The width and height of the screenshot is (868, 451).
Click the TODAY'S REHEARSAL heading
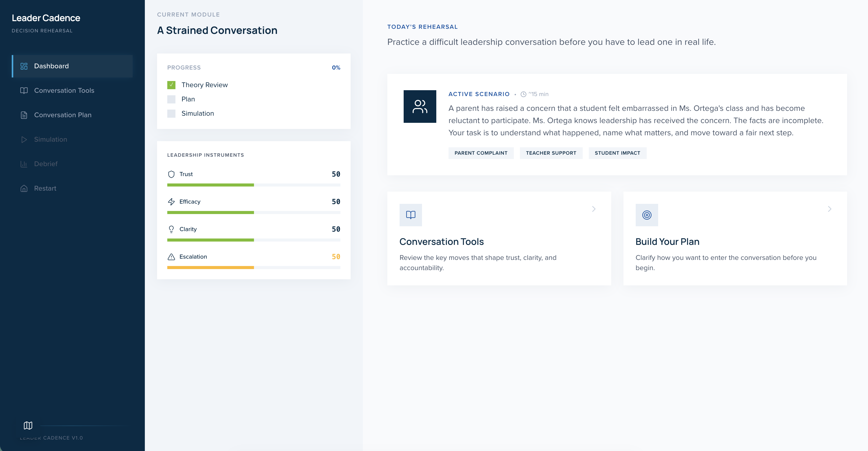tap(422, 27)
